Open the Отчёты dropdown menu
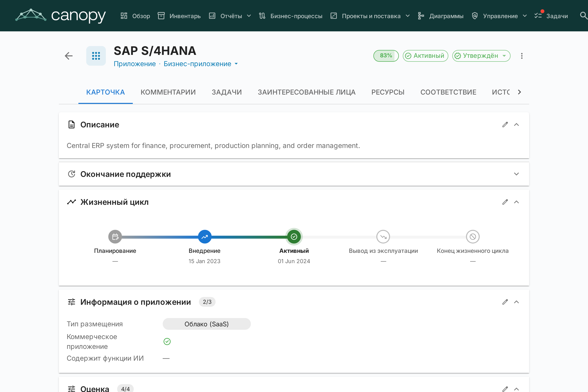 [230, 16]
